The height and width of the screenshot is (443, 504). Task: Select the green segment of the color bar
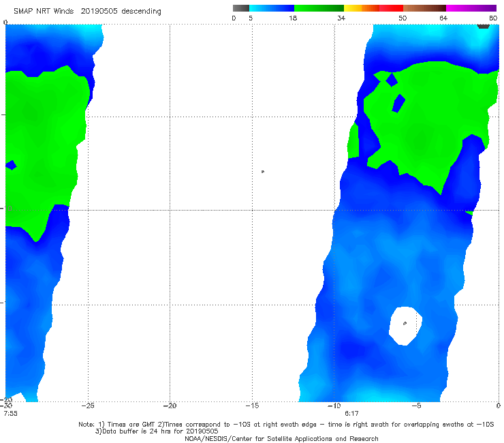[x=319, y=8]
